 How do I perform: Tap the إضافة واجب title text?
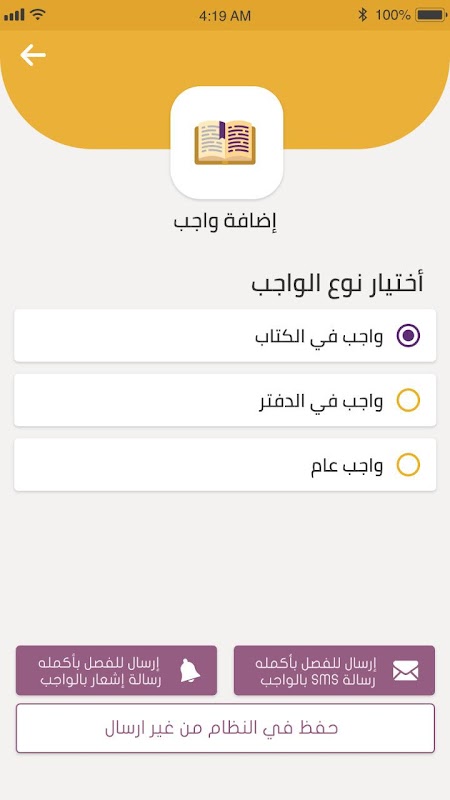click(225, 222)
